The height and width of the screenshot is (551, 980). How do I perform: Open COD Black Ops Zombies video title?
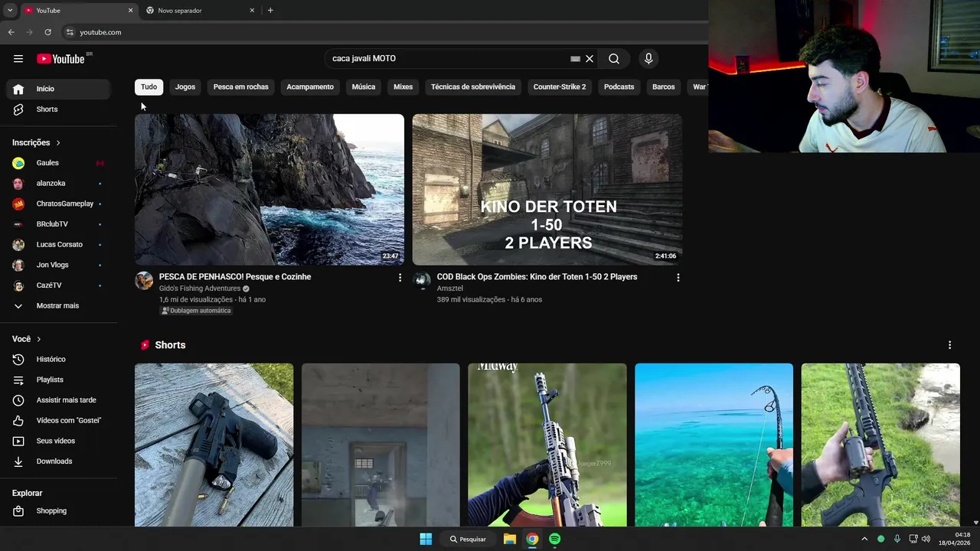tap(537, 277)
